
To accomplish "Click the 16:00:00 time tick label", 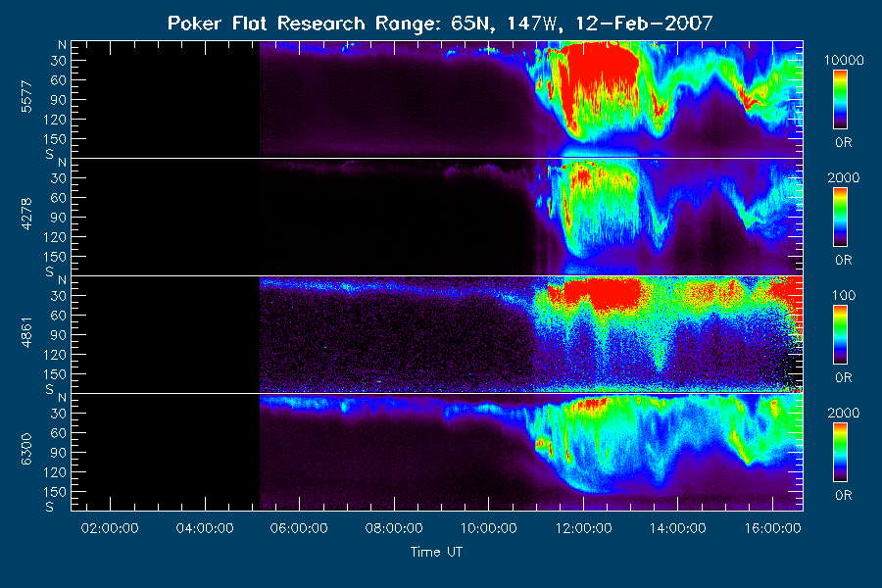I will 772,528.
